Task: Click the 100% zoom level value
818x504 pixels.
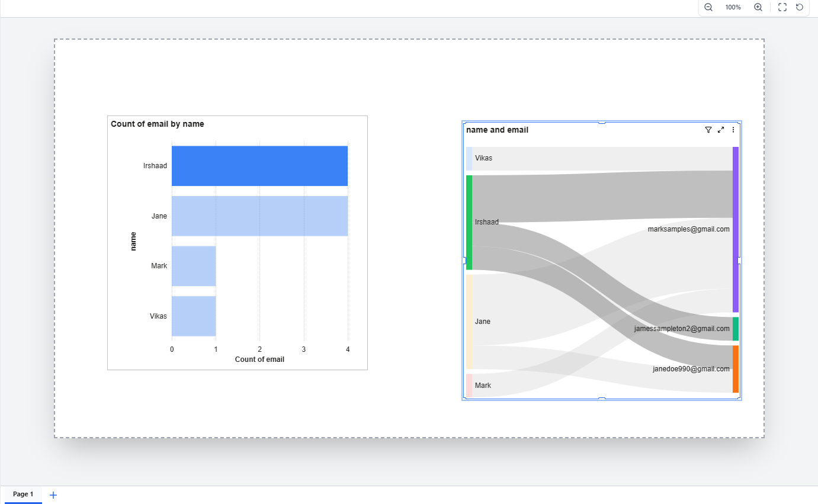Action: [x=733, y=7]
